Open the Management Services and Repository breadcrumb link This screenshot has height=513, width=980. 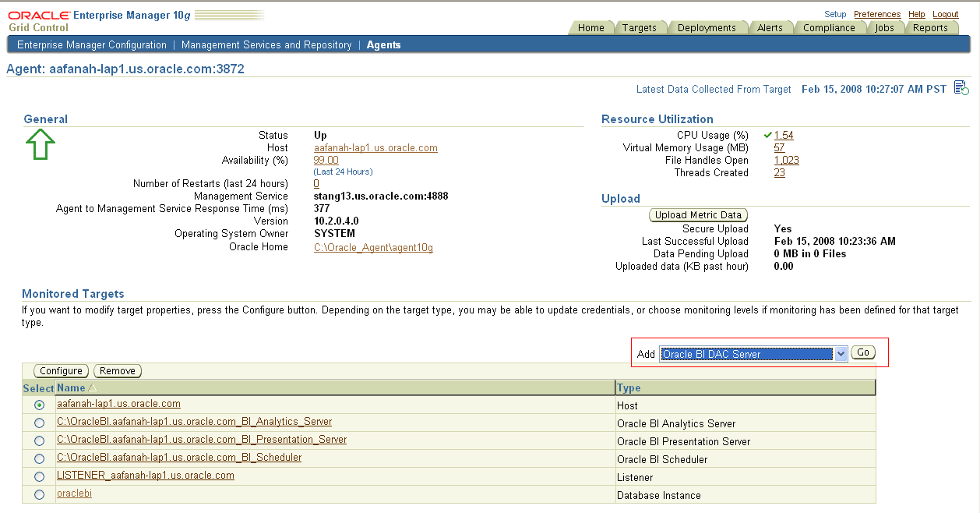(266, 44)
